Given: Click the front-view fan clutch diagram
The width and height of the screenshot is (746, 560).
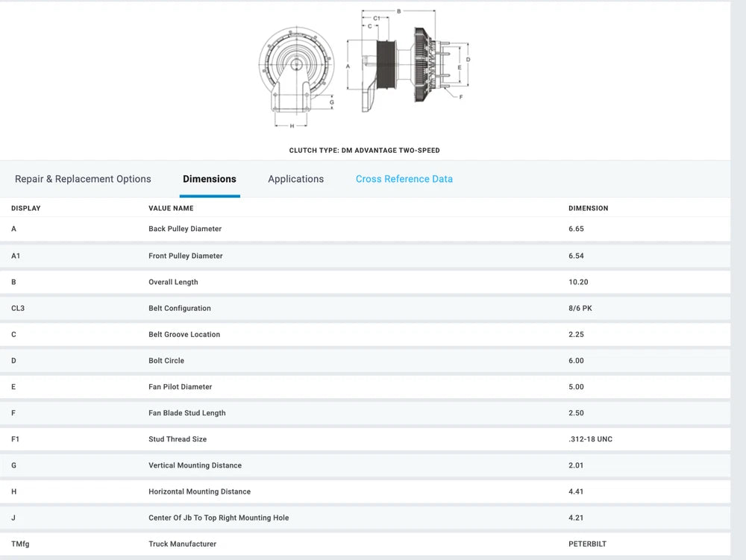Looking at the screenshot, I should coord(296,75).
